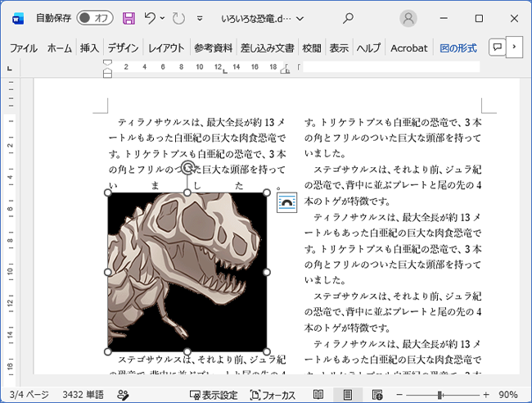Open the 挿入 ribbon tab
532x403 pixels.
[x=89, y=48]
